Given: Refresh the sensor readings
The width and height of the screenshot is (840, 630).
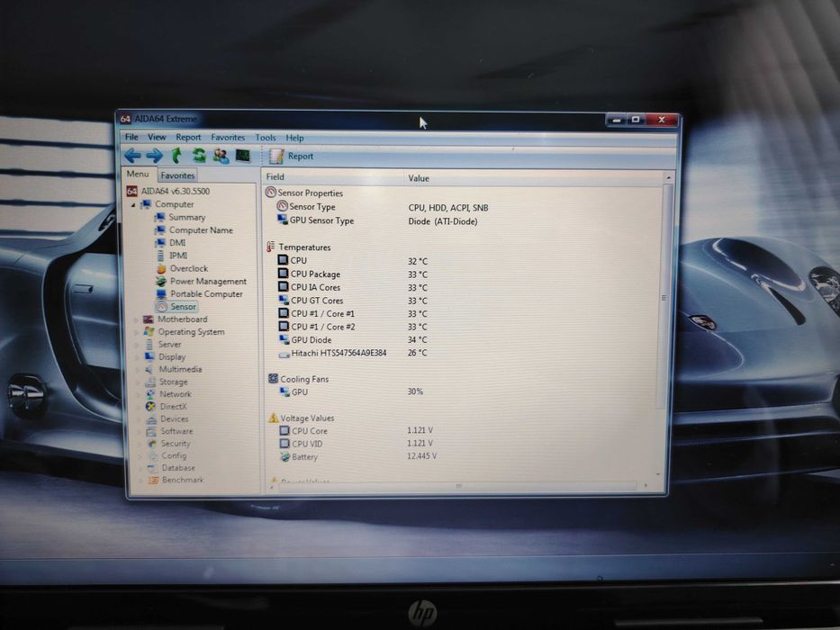Looking at the screenshot, I should click(199, 156).
